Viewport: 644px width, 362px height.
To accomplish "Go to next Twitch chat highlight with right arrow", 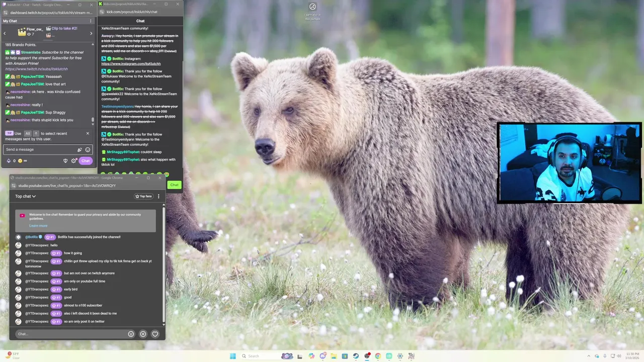I will [x=91, y=33].
